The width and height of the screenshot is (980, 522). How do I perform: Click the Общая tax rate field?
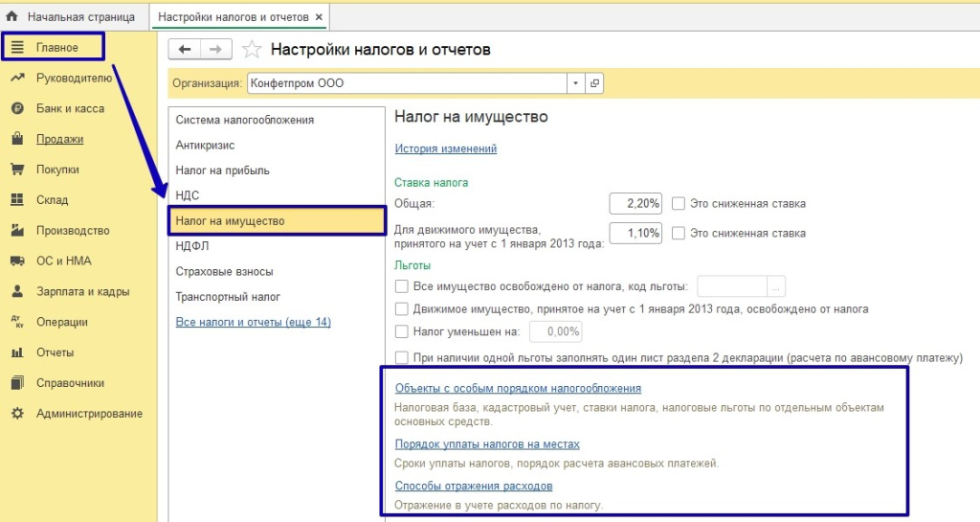635,203
